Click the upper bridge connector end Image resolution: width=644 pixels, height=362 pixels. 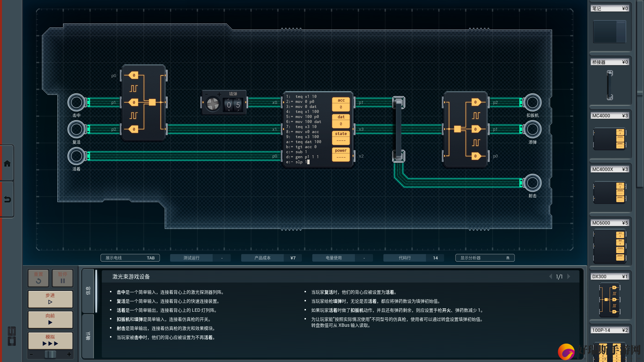tap(398, 102)
